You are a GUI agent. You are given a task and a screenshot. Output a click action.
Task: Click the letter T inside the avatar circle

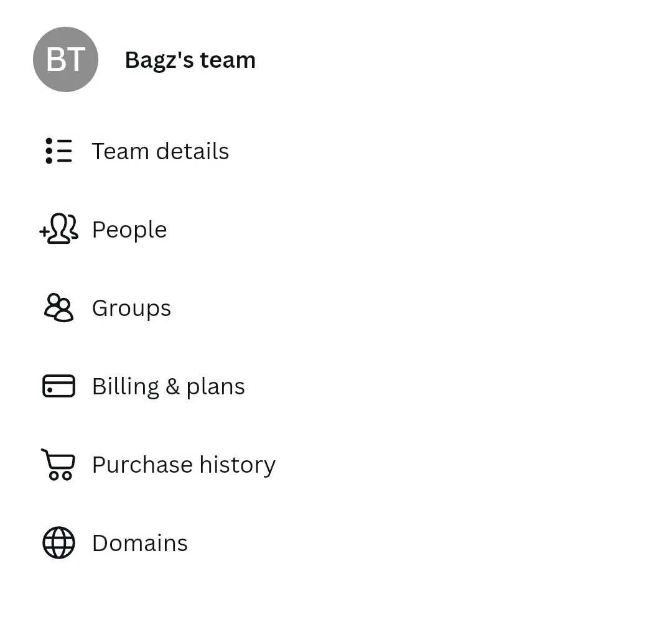pos(77,59)
